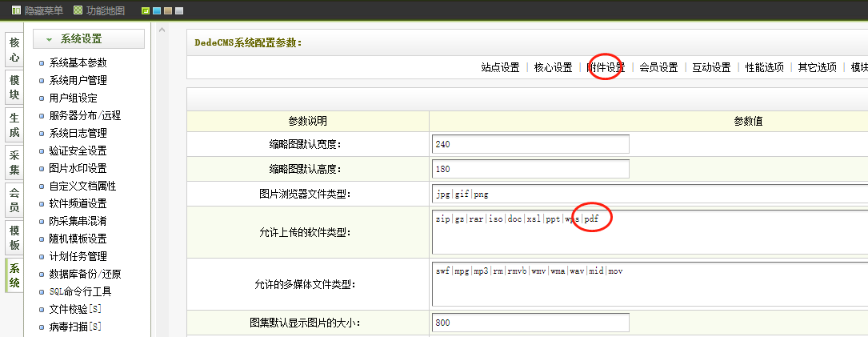This screenshot has width=868, height=337.
Task: Open 软件频道设置 in the sidebar
Action: (x=78, y=203)
